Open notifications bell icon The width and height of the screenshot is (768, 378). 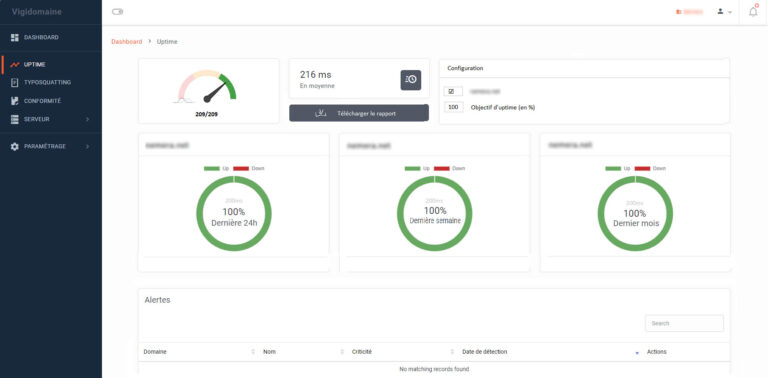753,12
